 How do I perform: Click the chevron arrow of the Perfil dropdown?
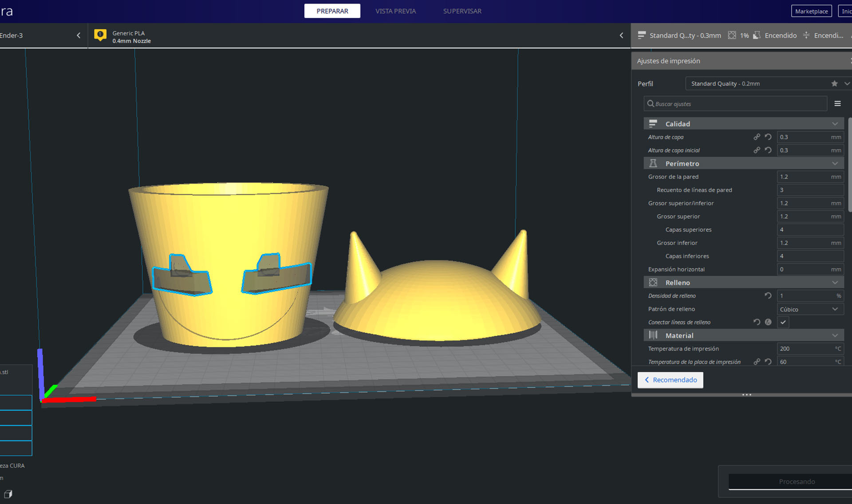click(x=847, y=83)
